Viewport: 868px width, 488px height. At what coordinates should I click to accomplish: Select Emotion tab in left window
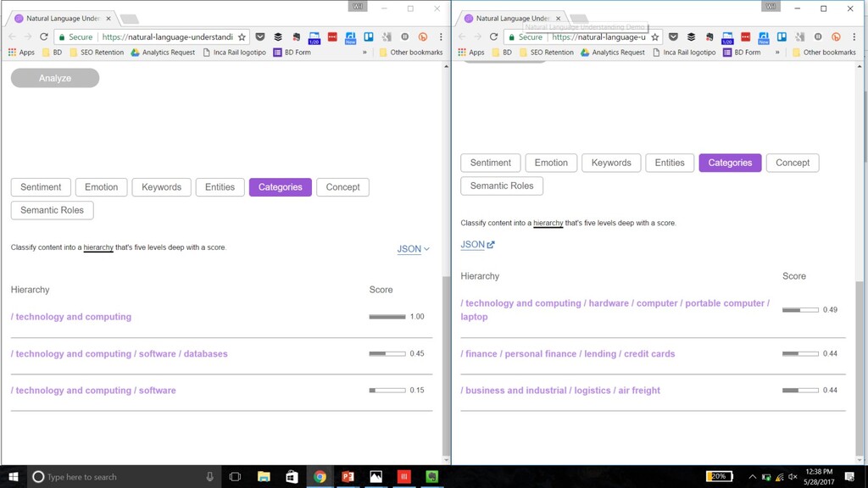point(102,187)
